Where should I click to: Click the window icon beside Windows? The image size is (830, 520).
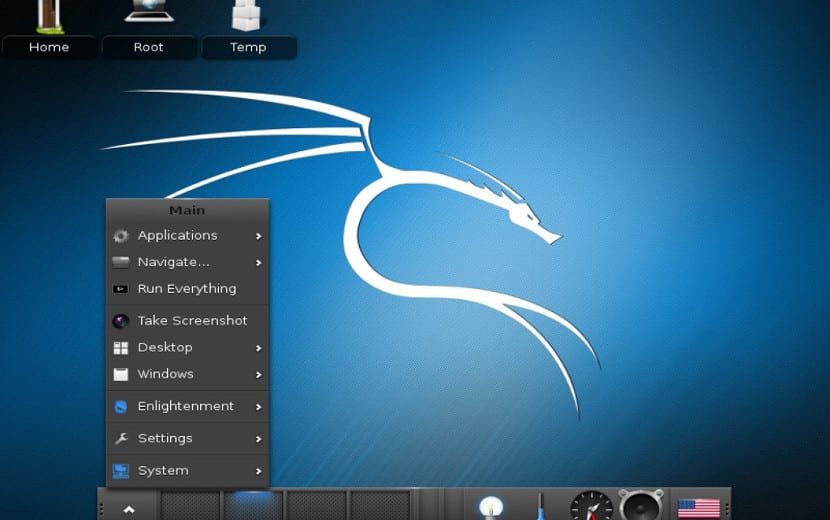point(121,374)
